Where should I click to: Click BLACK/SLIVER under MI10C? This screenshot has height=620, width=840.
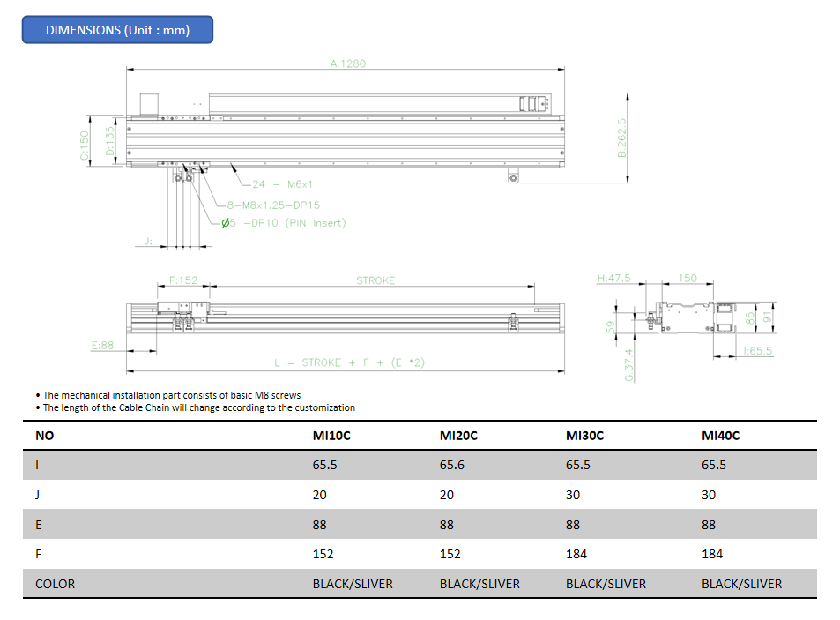tap(353, 584)
